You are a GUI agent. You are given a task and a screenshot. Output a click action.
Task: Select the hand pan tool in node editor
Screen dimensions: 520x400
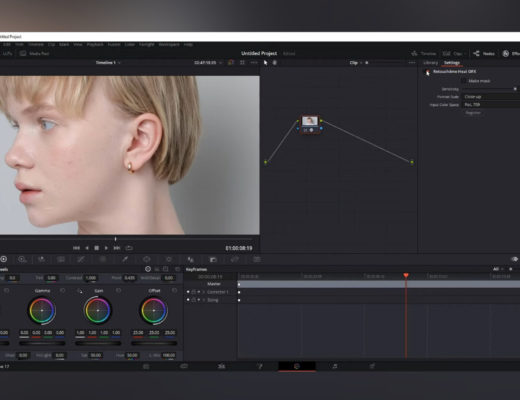[x=275, y=63]
